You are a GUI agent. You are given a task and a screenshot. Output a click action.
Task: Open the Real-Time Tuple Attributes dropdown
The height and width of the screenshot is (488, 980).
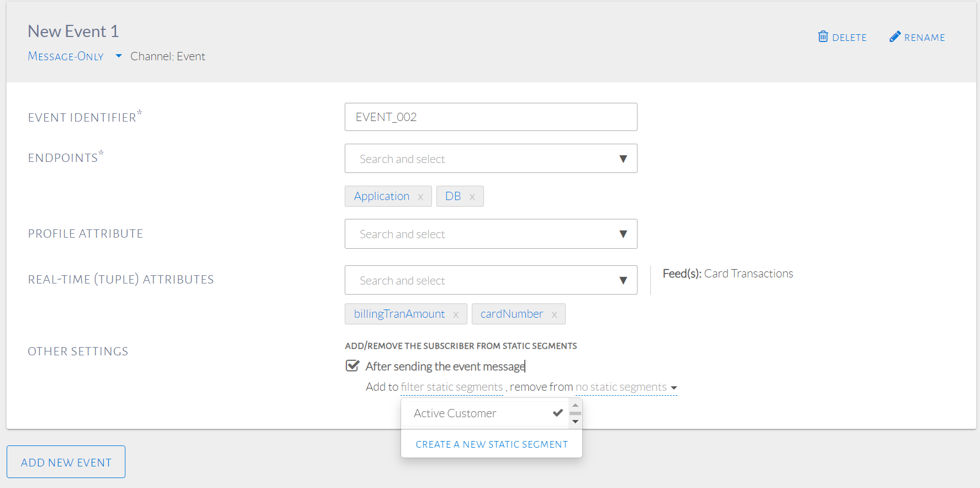[x=623, y=280]
